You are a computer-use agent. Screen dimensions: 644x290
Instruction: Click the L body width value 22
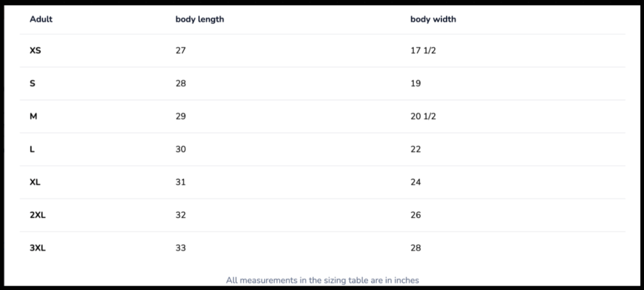click(416, 149)
